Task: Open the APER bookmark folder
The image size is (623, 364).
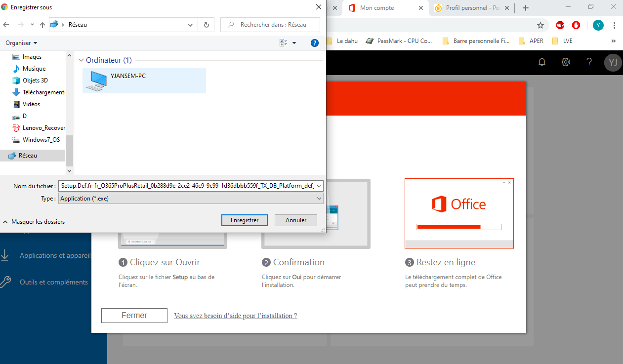Action: (531, 41)
